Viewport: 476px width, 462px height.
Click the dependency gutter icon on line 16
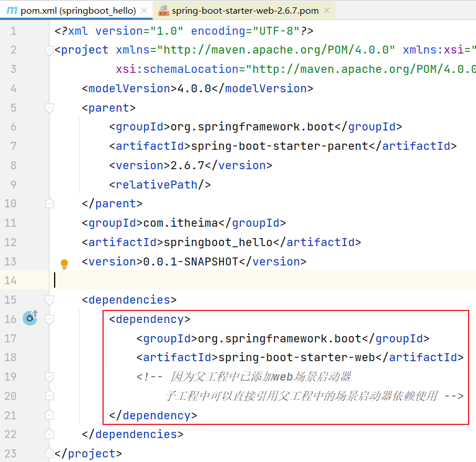coord(30,318)
